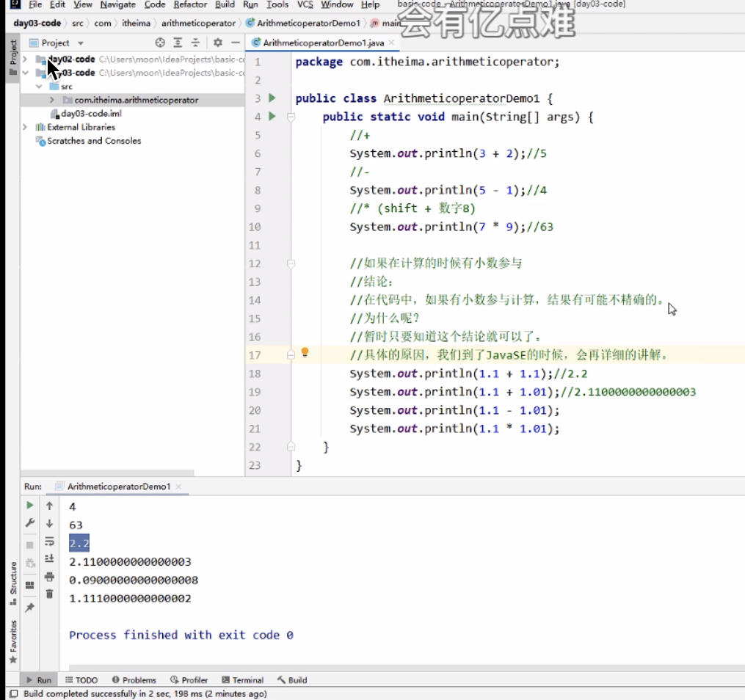Open Project panel settings gear
The height and width of the screenshot is (700, 745).
coord(217,43)
